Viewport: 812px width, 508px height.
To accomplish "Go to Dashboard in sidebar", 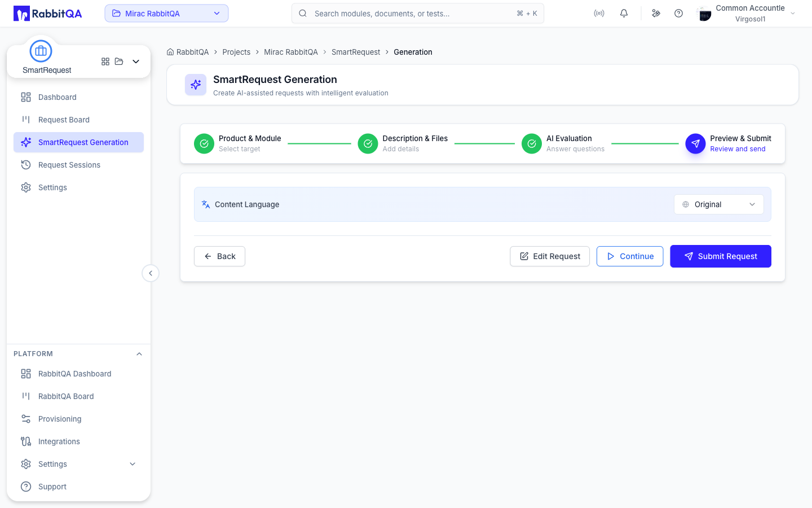I will 78,97.
